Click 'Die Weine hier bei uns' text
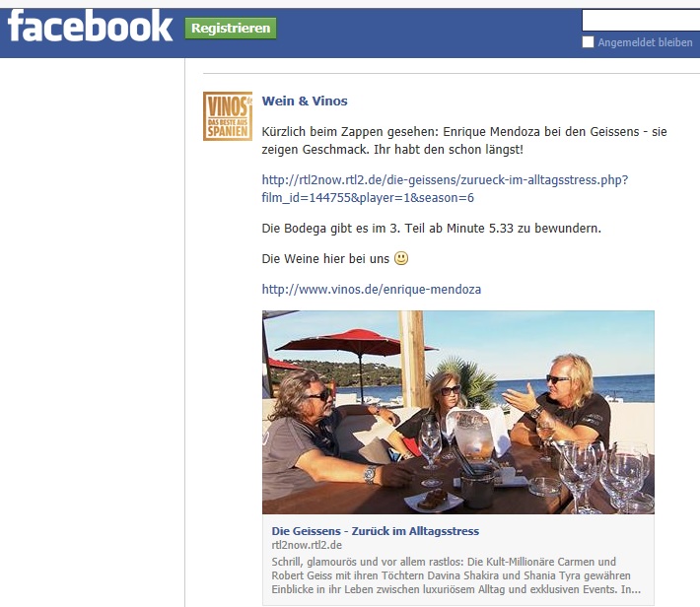The height and width of the screenshot is (607, 700). coord(325,259)
